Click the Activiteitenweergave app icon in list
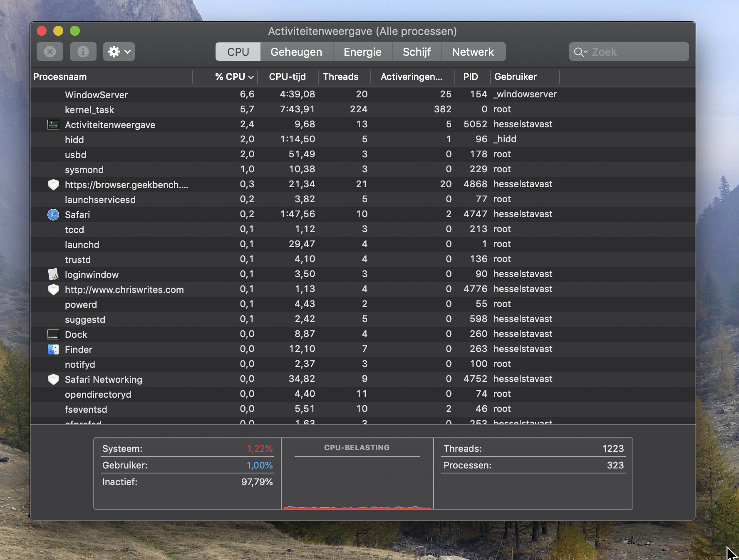The image size is (739, 560). pos(53,124)
